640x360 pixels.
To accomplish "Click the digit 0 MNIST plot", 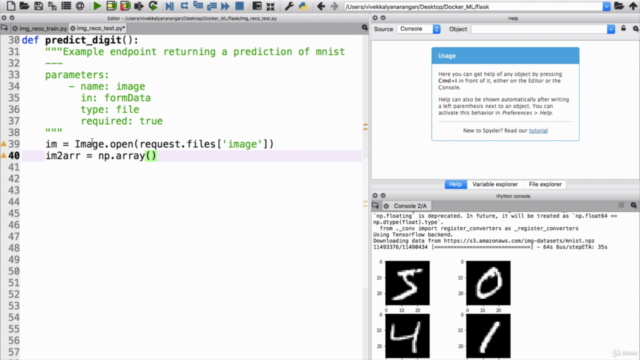I will tap(488, 283).
